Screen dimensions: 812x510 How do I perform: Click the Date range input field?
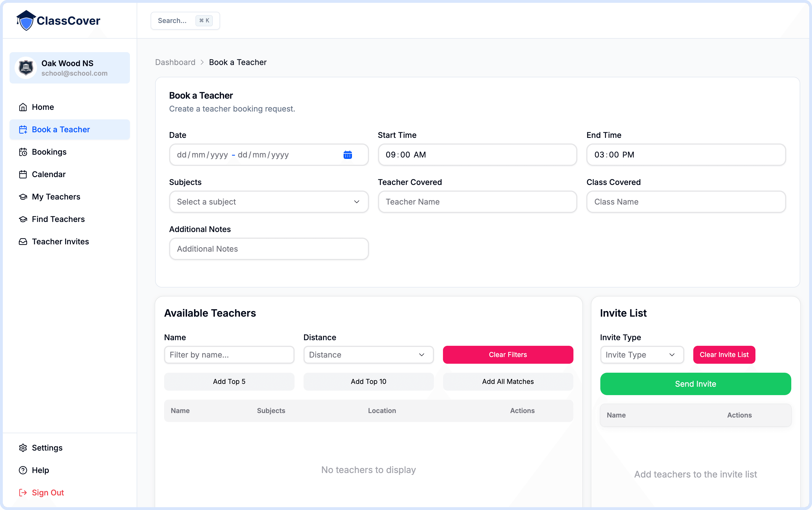(x=269, y=155)
